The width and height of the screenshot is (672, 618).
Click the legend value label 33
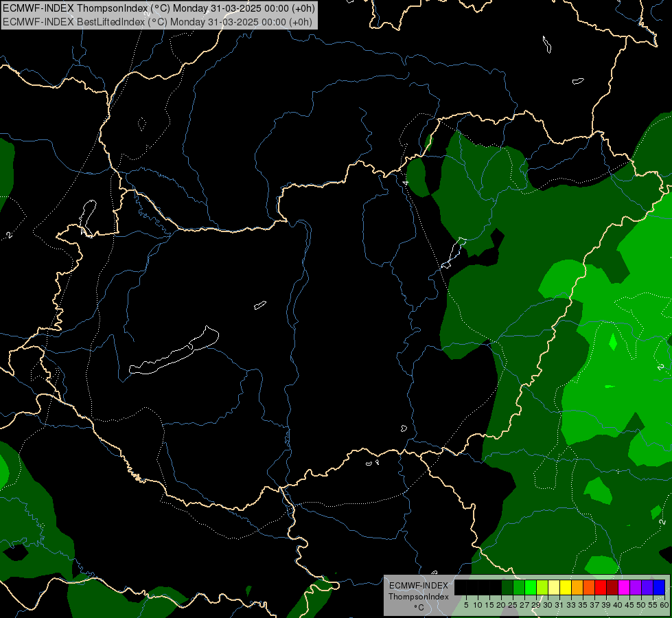(571, 605)
